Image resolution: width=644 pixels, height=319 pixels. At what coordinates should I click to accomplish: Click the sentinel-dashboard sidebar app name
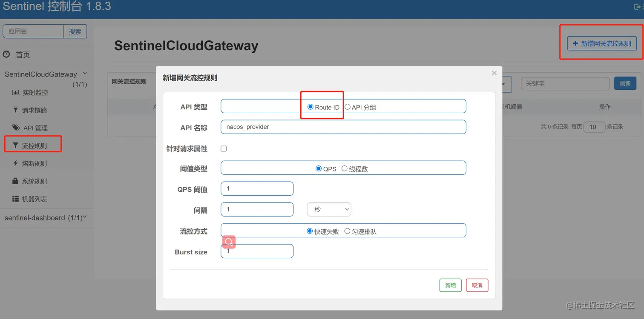pos(35,218)
